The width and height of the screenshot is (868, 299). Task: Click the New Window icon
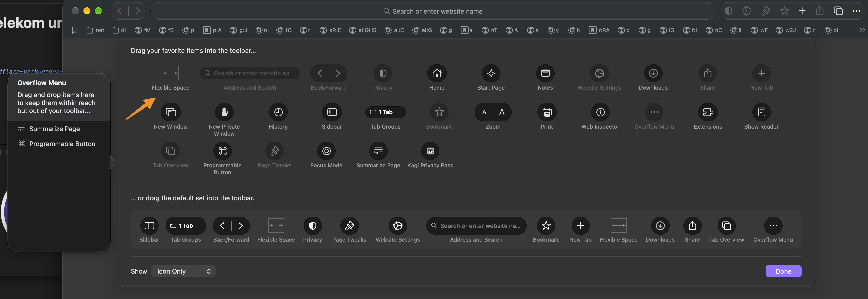pos(170,112)
